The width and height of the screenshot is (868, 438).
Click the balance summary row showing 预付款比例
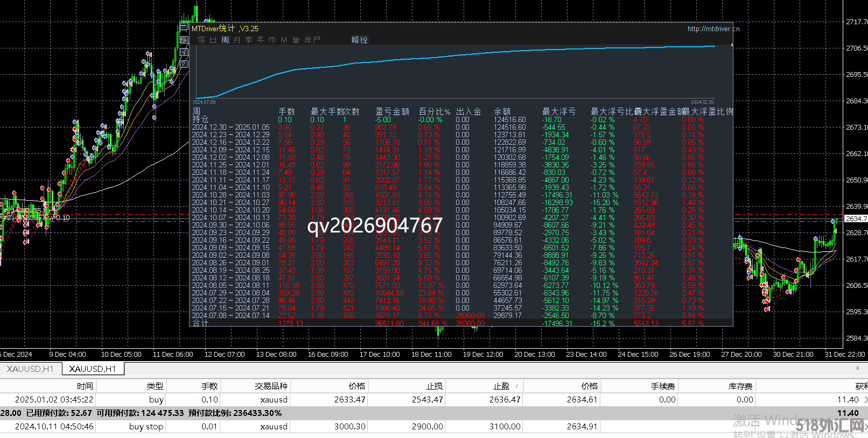click(x=434, y=413)
